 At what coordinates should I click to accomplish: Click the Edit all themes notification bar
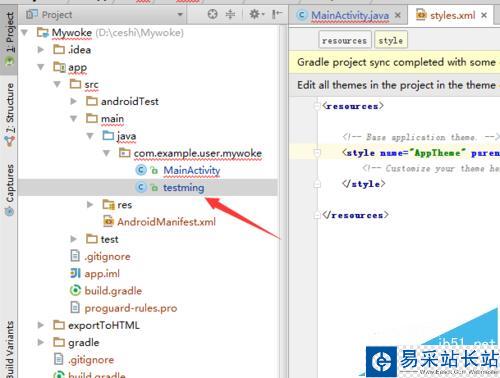394,85
